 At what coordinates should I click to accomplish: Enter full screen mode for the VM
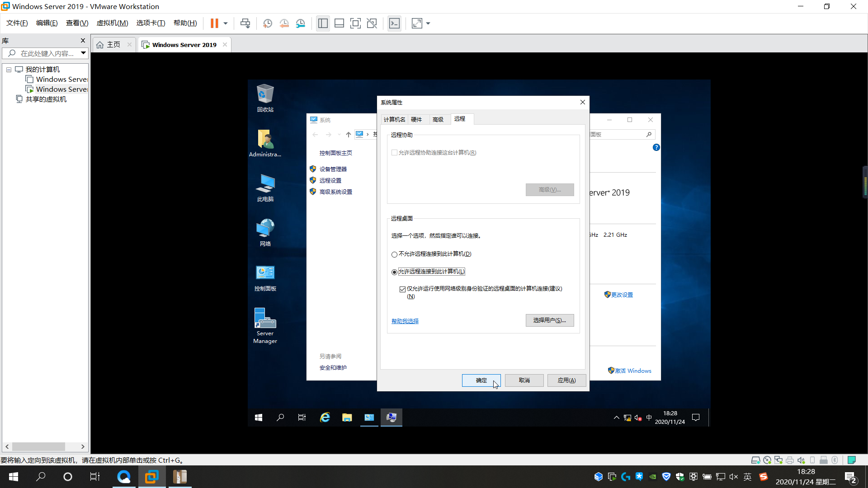(356, 23)
